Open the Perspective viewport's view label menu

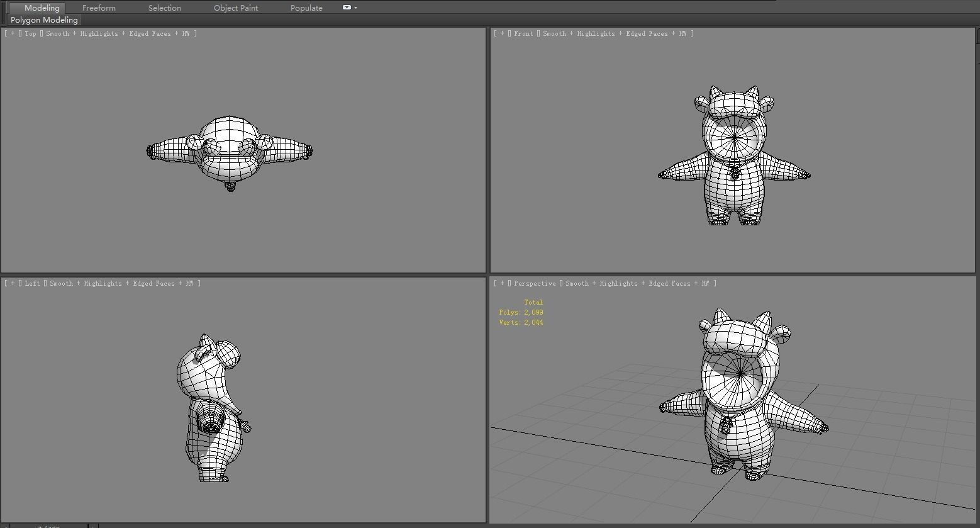(535, 283)
